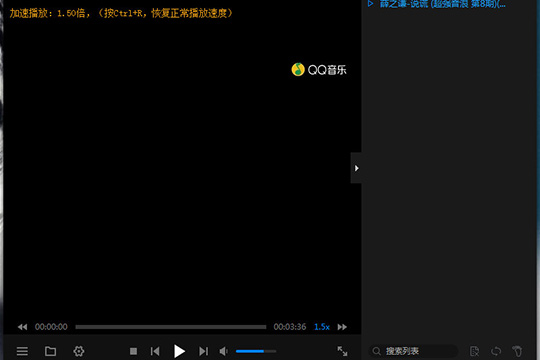Adjust the blue volume slider
This screenshot has height=360, width=540.
tap(256, 351)
